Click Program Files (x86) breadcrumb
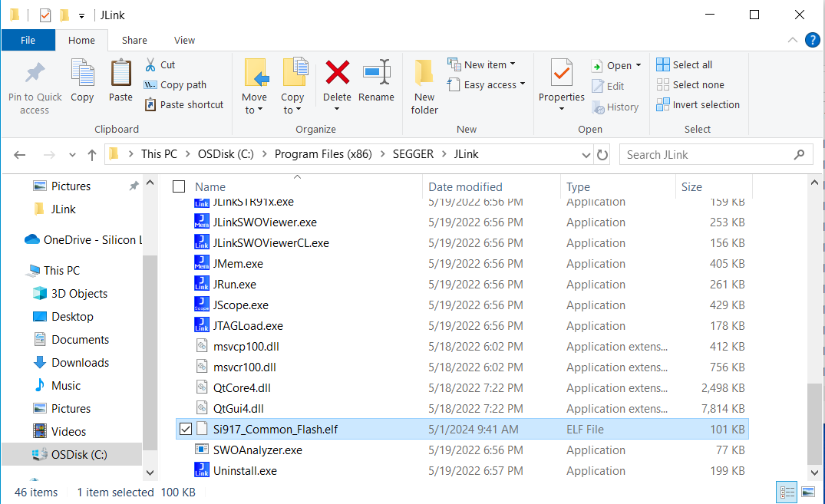 [323, 154]
